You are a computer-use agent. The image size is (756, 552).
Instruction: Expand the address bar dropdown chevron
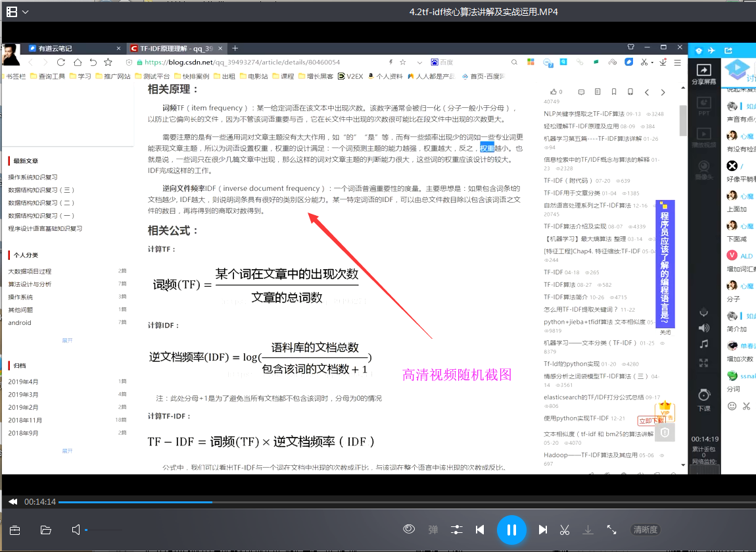tap(419, 63)
